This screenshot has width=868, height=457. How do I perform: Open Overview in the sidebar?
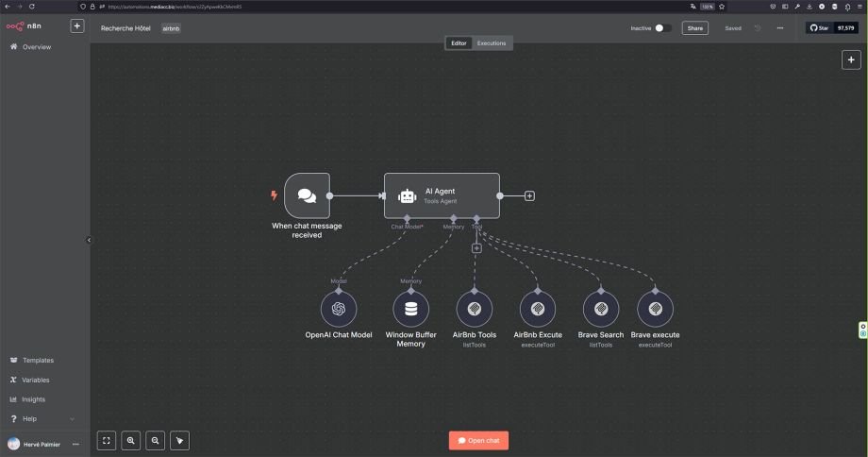coord(37,47)
